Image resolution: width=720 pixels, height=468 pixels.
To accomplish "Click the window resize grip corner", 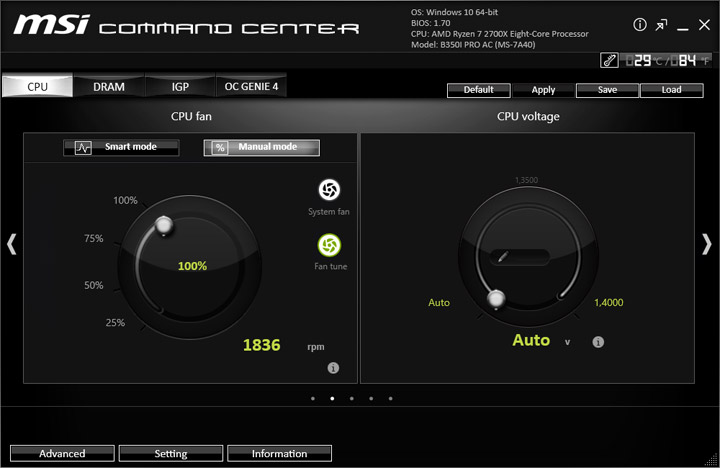I will (712, 459).
